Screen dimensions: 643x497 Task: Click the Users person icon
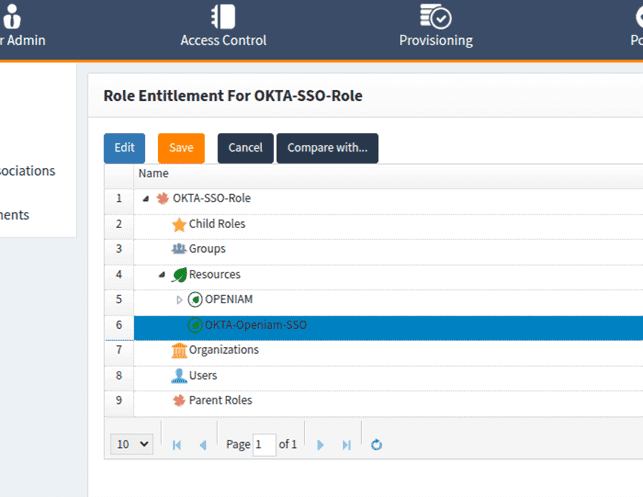[179, 376]
